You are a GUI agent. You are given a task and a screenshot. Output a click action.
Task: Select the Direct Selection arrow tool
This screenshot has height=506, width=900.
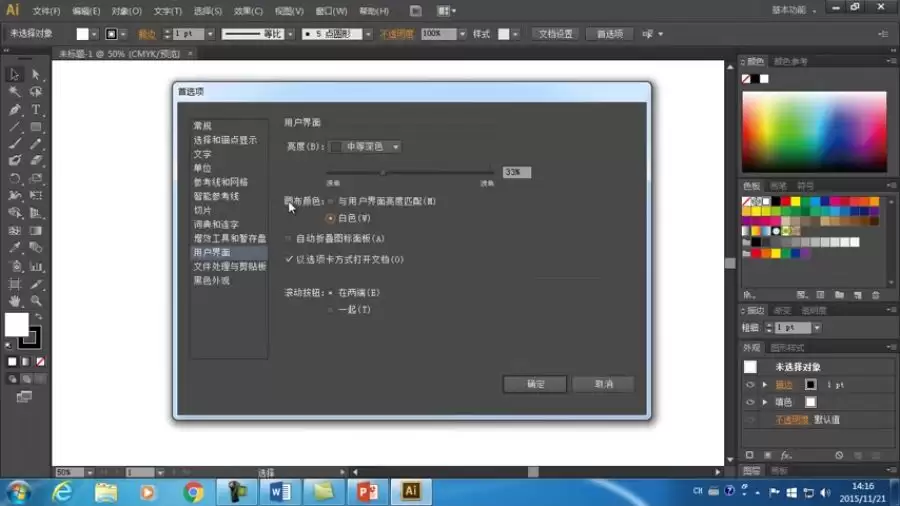[36, 75]
